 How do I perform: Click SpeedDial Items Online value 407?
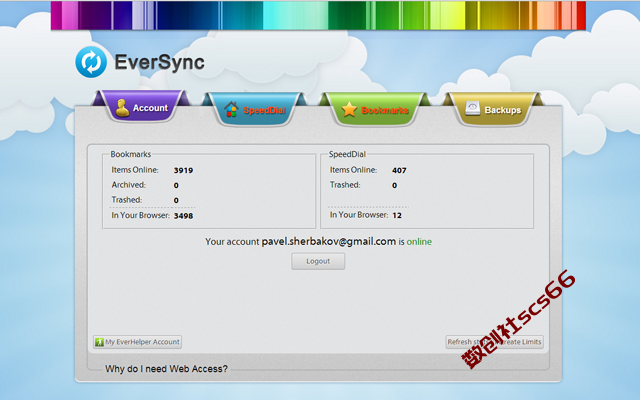click(399, 170)
